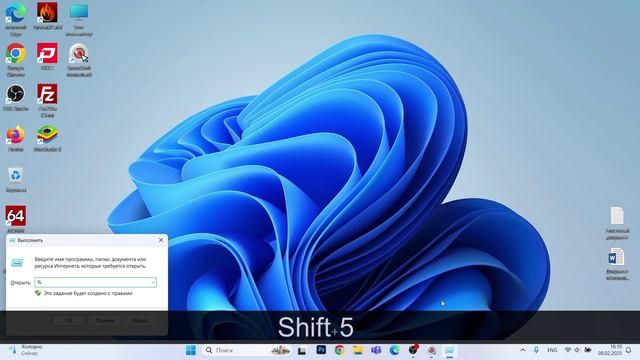Click the Run dialog Open text field
The height and width of the screenshot is (360, 640).
click(96, 282)
